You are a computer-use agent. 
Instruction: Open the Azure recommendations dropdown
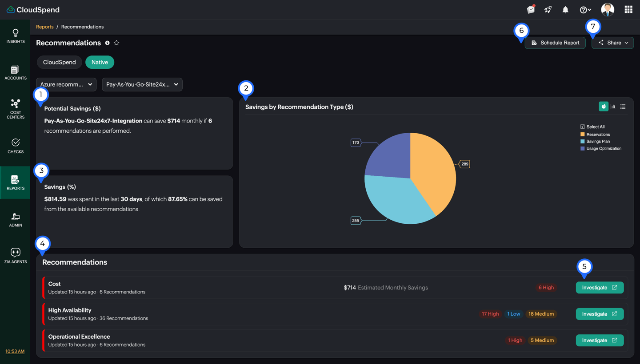pos(66,84)
